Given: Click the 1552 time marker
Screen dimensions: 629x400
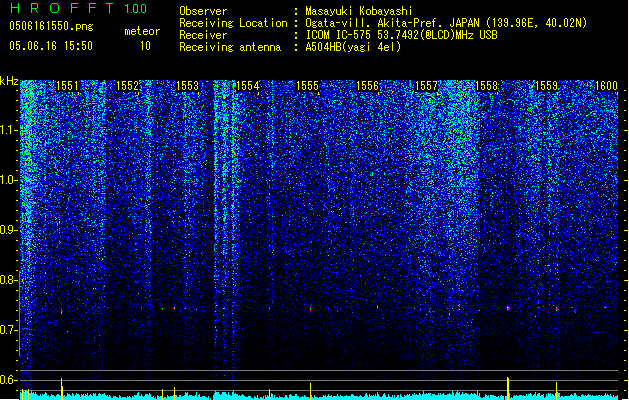Looking at the screenshot, I should (127, 86).
